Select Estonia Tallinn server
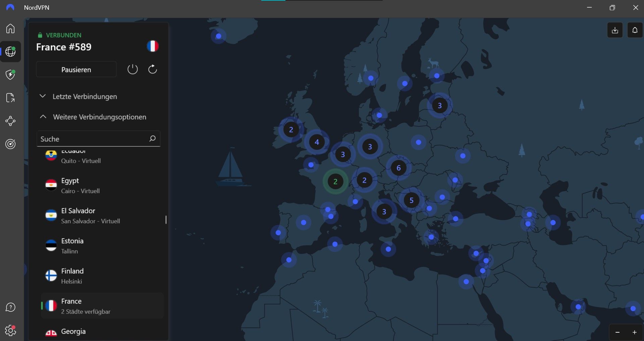The width and height of the screenshot is (644, 341). coord(102,246)
